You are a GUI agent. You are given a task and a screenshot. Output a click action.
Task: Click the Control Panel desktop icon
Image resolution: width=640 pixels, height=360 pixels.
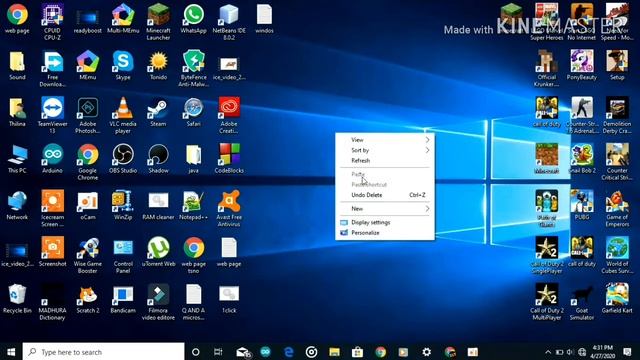coord(123,255)
